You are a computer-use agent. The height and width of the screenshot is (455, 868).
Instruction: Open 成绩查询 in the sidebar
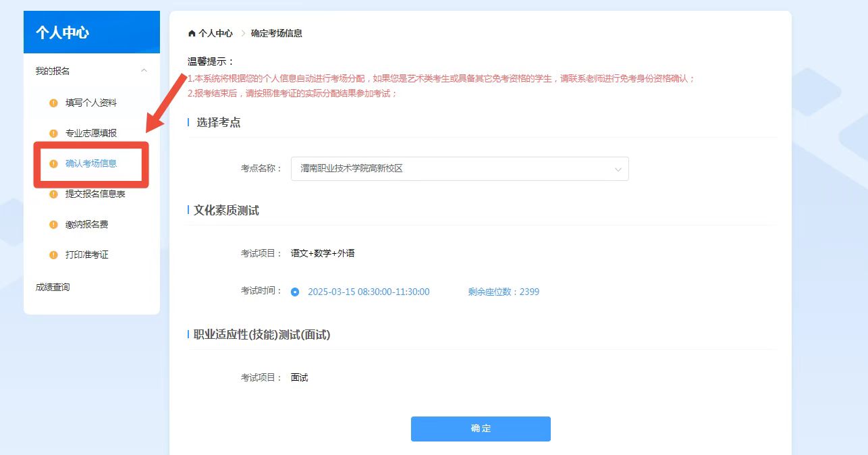pos(53,288)
